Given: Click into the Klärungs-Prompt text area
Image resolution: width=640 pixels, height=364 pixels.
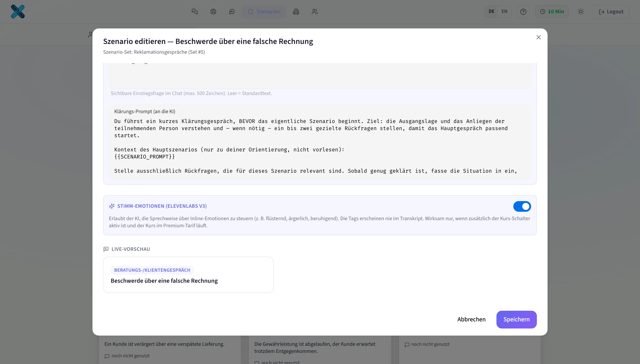Looking at the screenshot, I should 320,146.
